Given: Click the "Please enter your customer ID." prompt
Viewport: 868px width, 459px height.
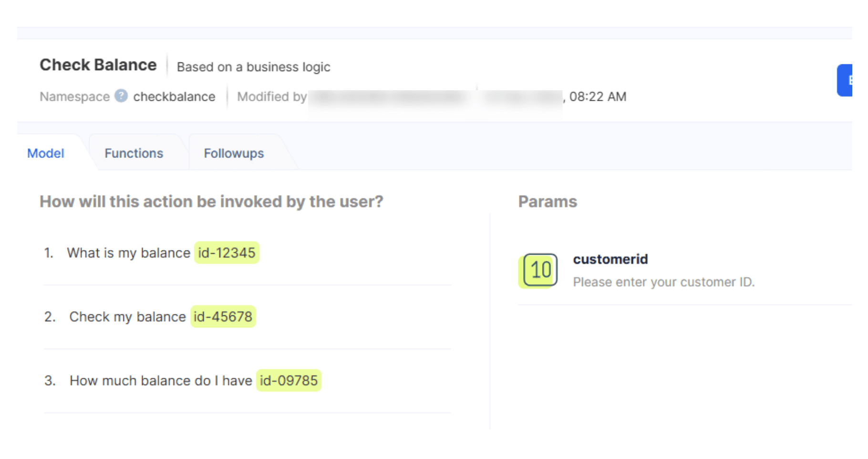Looking at the screenshot, I should [663, 282].
